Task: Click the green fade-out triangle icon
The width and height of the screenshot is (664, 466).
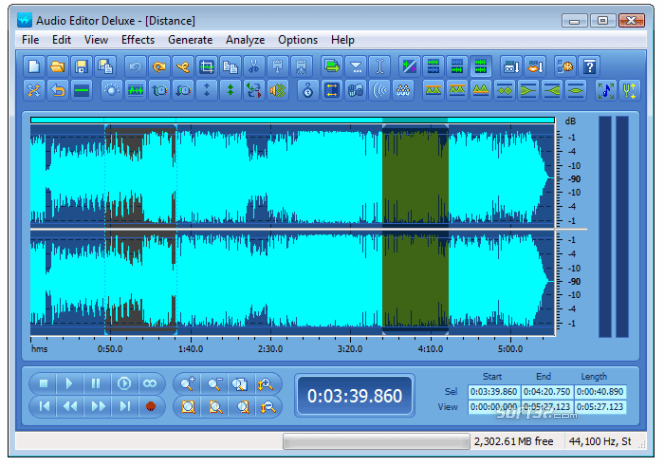Action: 528,90
